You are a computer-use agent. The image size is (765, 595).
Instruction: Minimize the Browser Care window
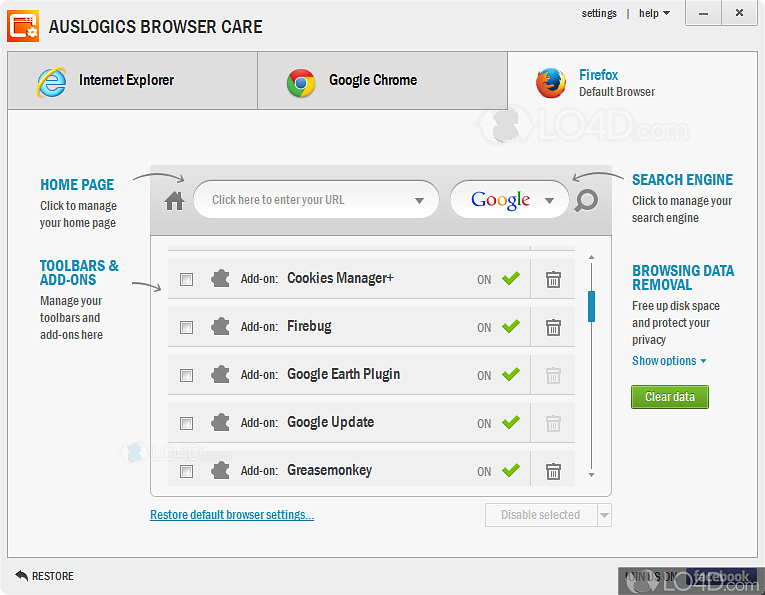703,13
